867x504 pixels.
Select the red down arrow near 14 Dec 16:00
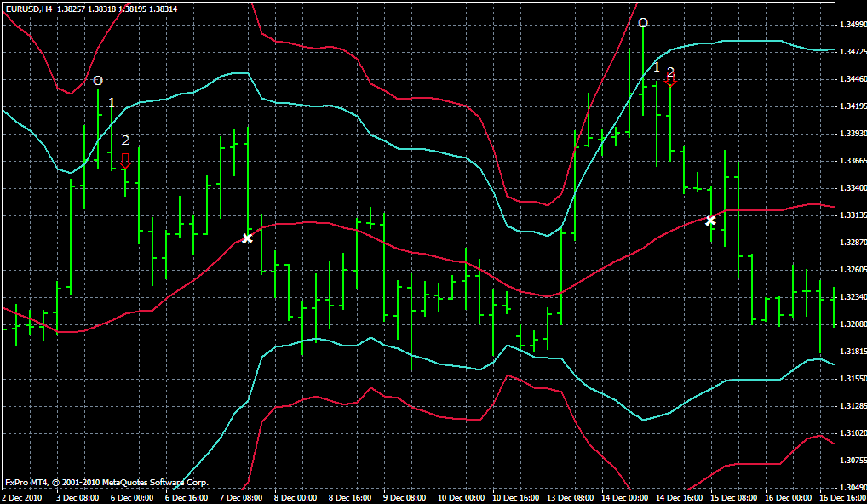pos(670,81)
